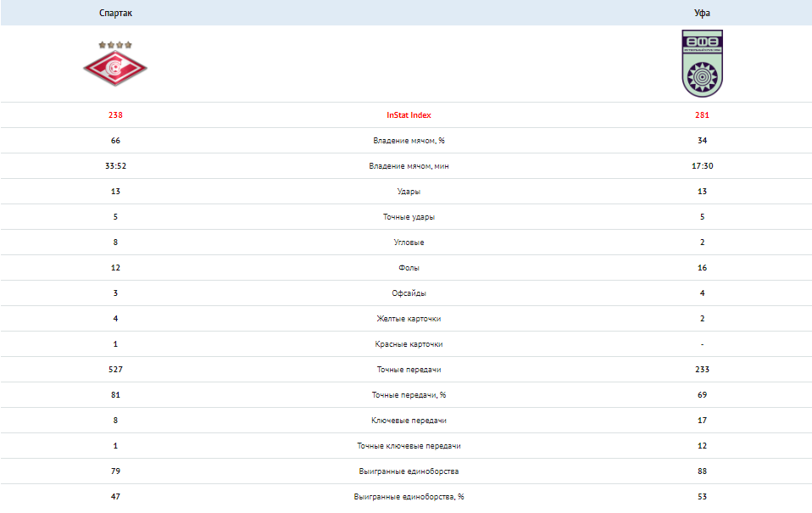Screen dimensions: 812x513
Task: Click Спартак's duels won percentage 47
Action: (115, 496)
